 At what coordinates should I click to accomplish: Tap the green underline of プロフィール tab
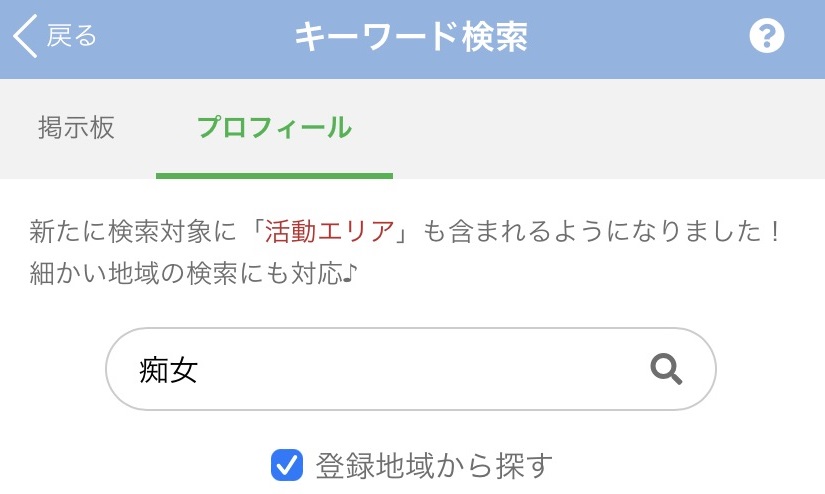(x=274, y=176)
